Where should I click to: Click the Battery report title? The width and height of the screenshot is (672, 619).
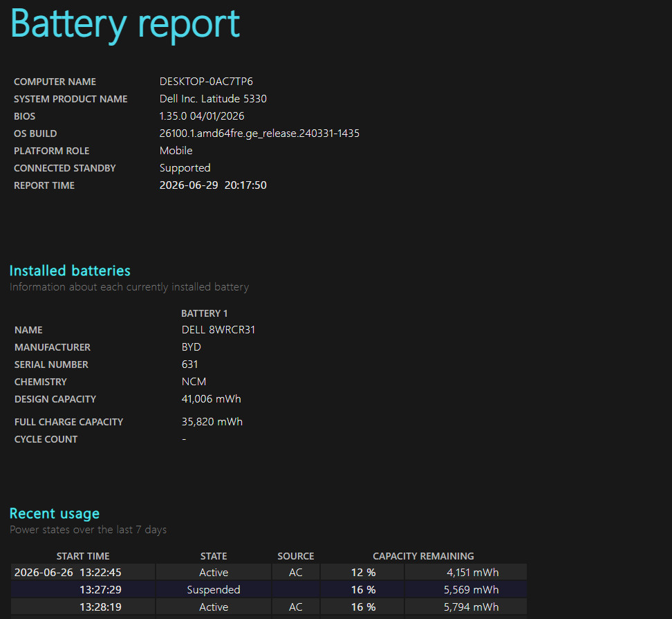pyautogui.click(x=124, y=25)
